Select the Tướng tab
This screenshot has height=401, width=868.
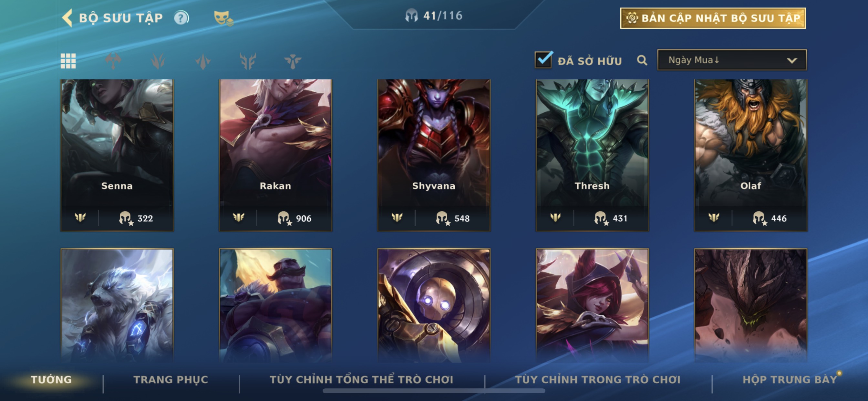(51, 379)
